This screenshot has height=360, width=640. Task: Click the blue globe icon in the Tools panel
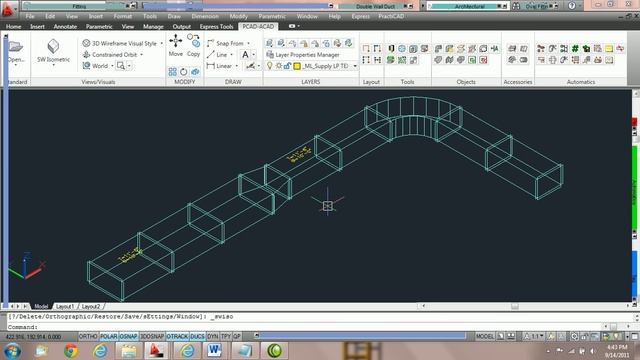point(402,49)
